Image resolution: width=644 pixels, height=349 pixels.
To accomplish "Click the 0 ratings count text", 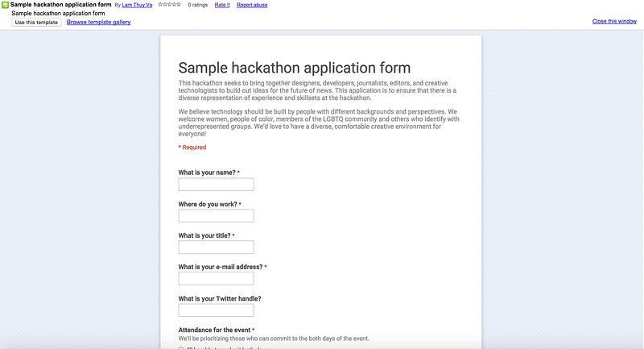I will (197, 5).
